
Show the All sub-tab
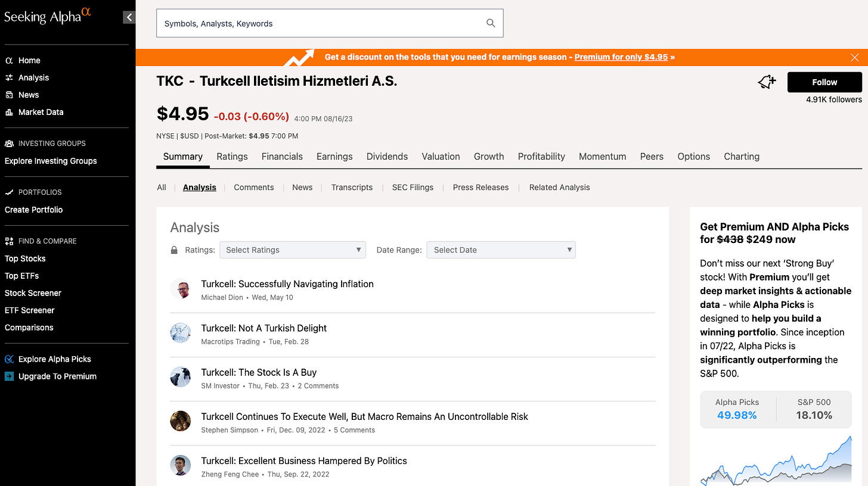tap(162, 187)
